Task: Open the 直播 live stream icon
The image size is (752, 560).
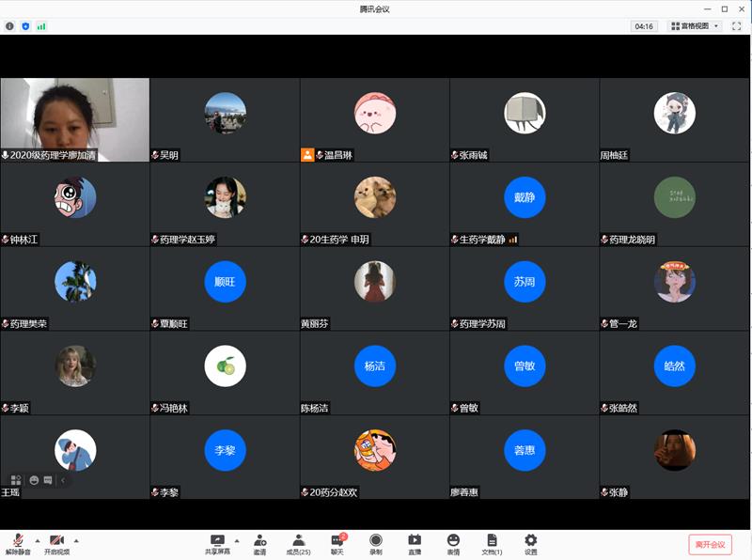Action: (x=415, y=543)
